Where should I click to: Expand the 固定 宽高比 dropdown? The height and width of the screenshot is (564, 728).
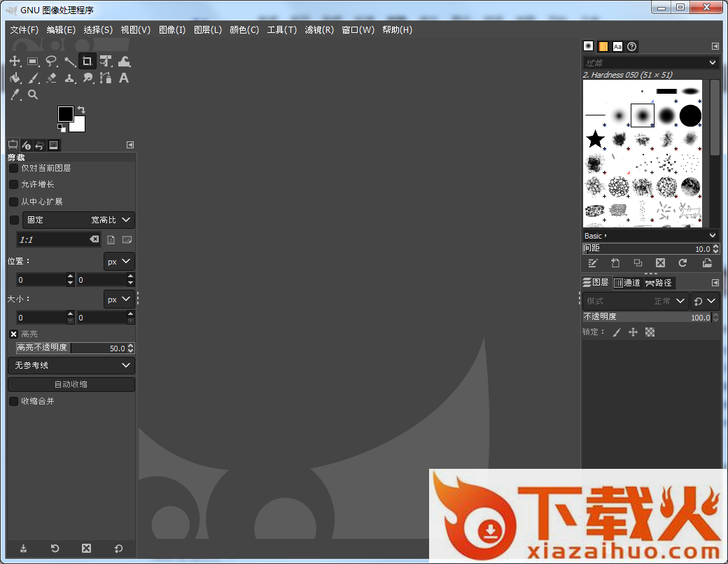tap(78, 220)
